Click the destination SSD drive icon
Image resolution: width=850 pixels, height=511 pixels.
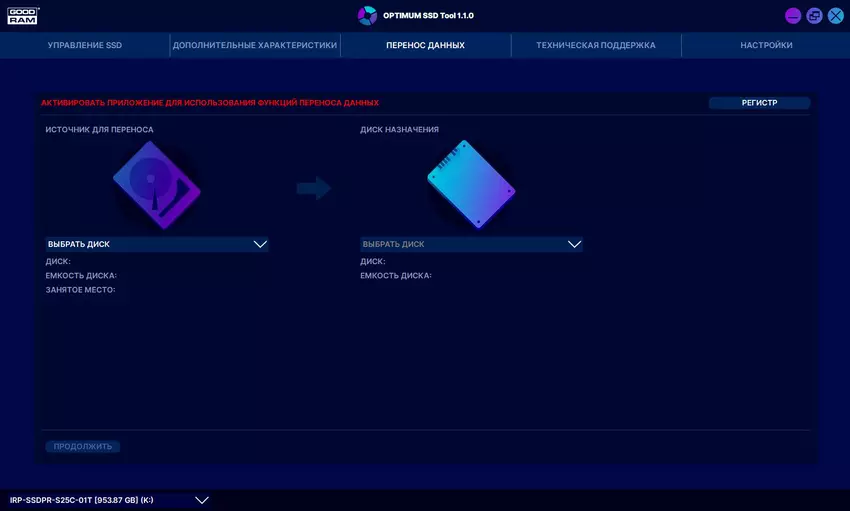[470, 183]
